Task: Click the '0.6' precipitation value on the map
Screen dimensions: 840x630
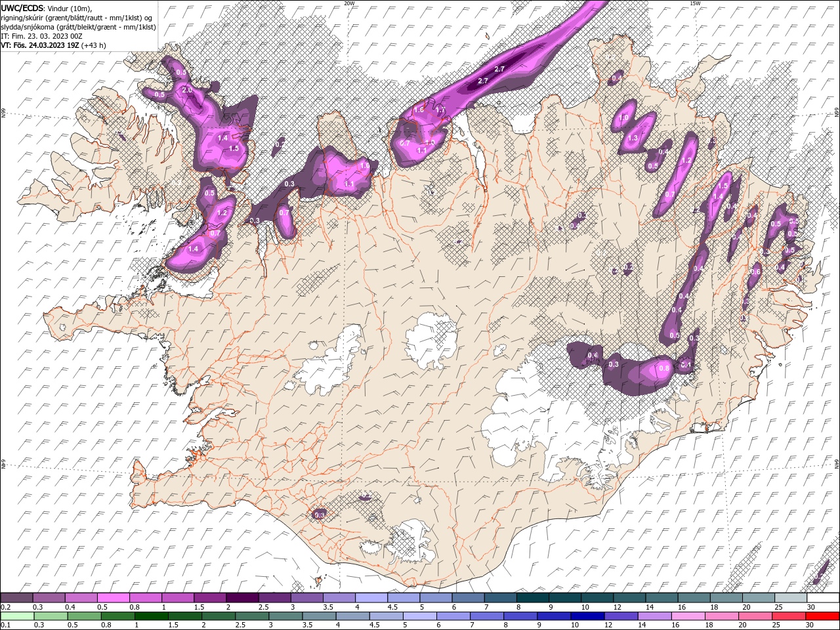Action: click(x=755, y=272)
